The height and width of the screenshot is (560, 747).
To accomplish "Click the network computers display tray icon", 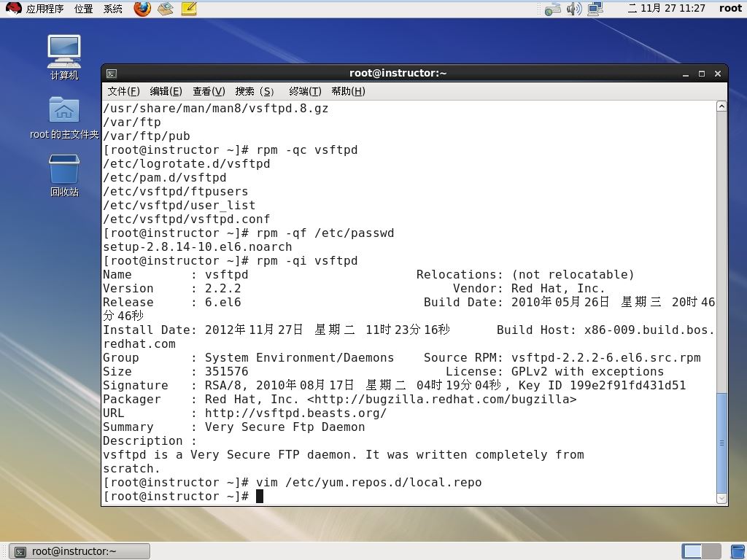I will [x=595, y=9].
